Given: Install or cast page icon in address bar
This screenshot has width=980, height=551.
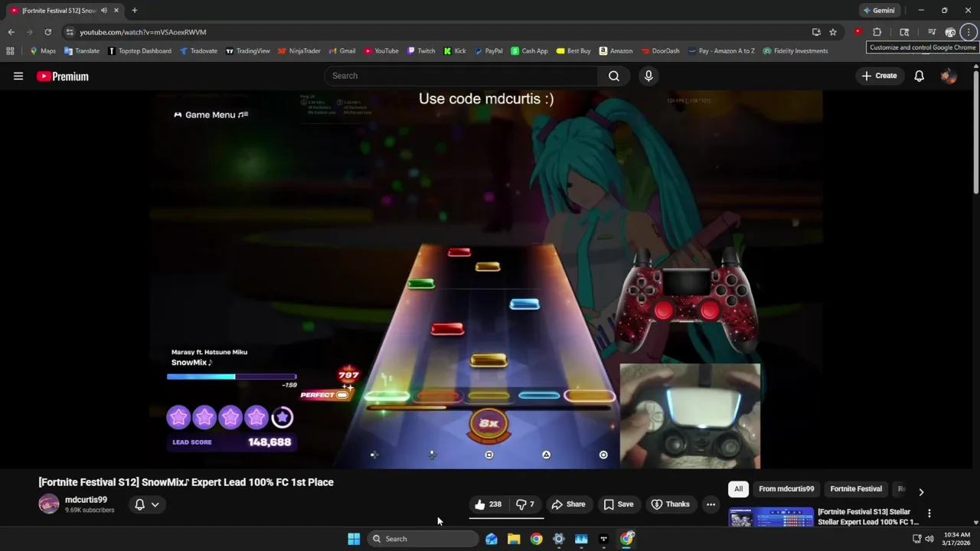Looking at the screenshot, I should click(x=816, y=32).
